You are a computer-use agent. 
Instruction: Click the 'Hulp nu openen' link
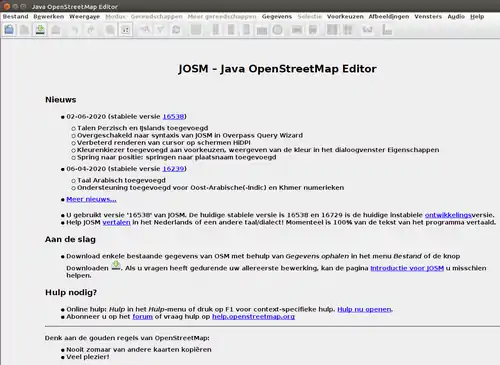pyautogui.click(x=364, y=309)
